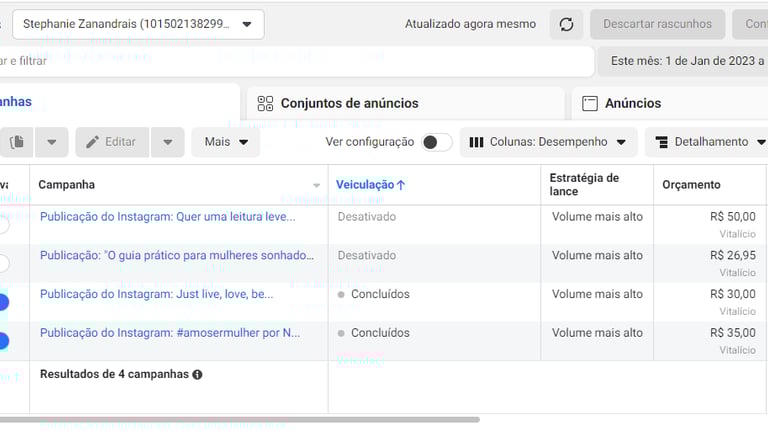Switch to Conjuntos de anúncios tab
This screenshot has width=768, height=431.
(406, 103)
